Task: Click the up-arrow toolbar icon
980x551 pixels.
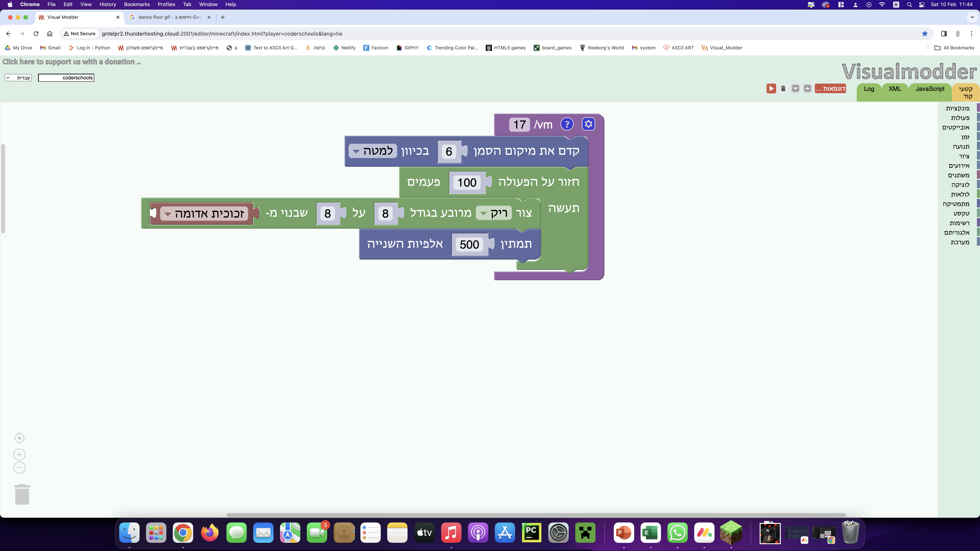Action: 807,89
